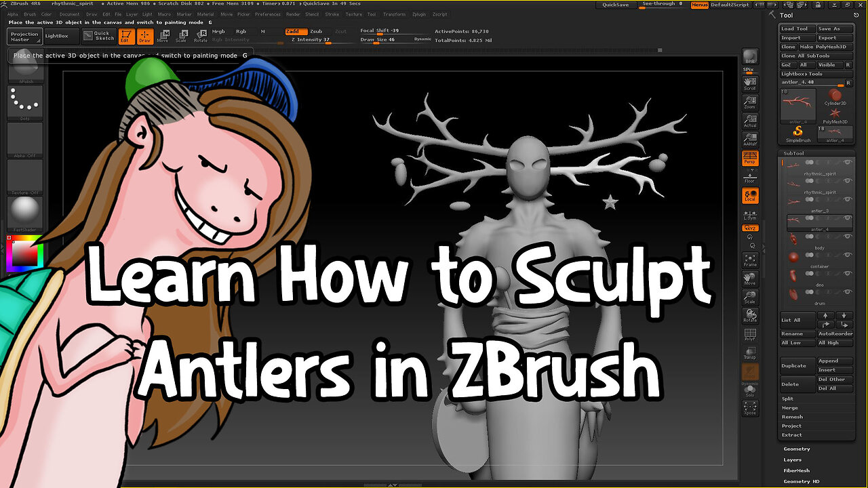Image resolution: width=868 pixels, height=488 pixels.
Task: Click the Scroll canvas icon
Action: 750,84
